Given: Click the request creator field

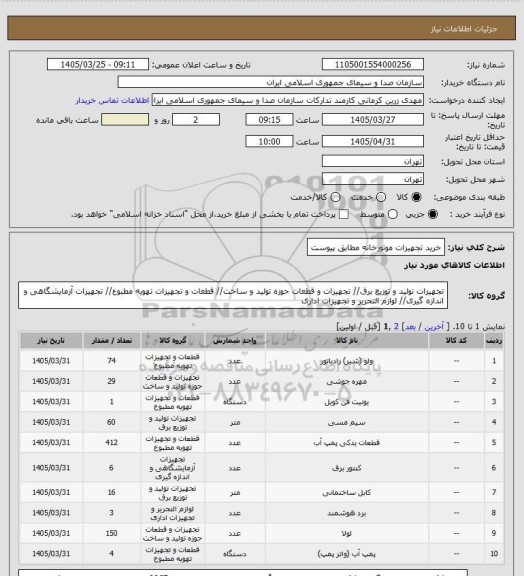Looking at the screenshot, I should [x=288, y=100].
